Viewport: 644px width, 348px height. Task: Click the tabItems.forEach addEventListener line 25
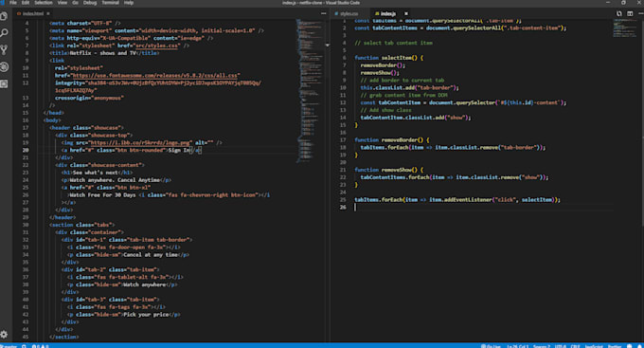[457, 200]
